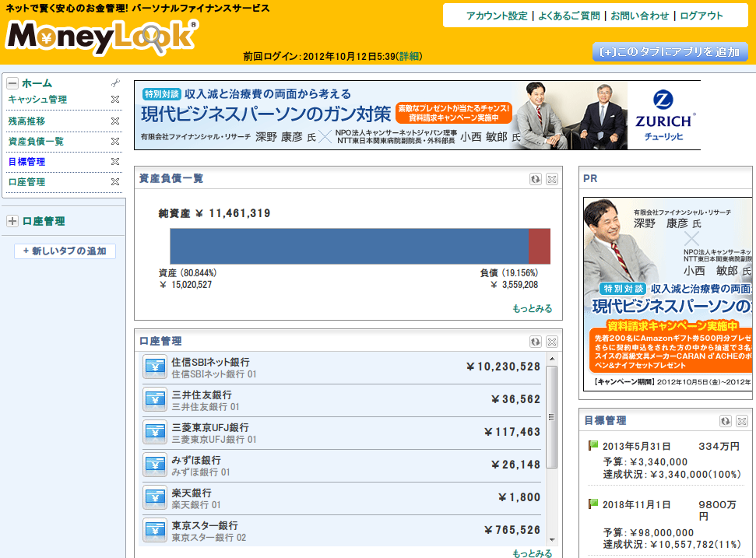Click the account list scrollbar thumb
The width and height of the screenshot is (756, 558).
[551, 417]
